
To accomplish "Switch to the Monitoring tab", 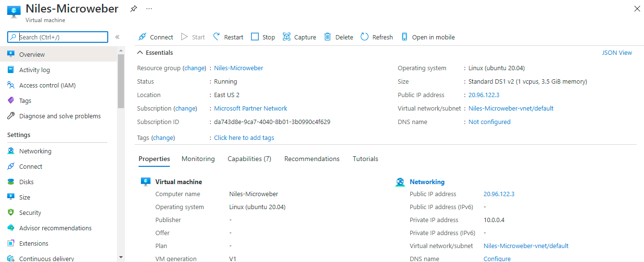I will pos(198,159).
